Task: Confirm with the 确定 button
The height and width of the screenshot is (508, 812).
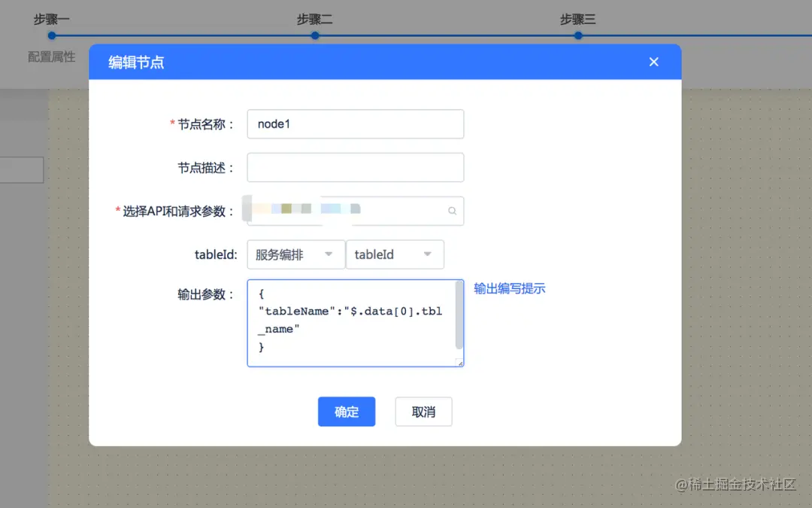Action: (x=347, y=412)
